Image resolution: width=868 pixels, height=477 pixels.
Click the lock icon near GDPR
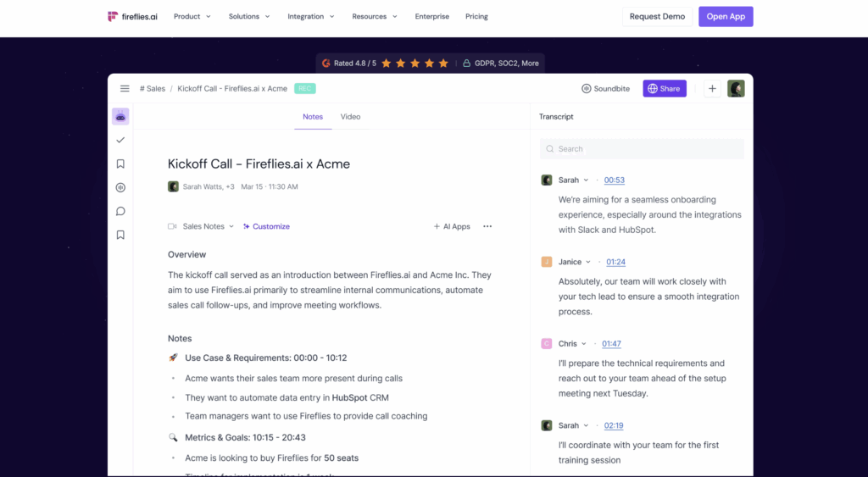coord(467,63)
